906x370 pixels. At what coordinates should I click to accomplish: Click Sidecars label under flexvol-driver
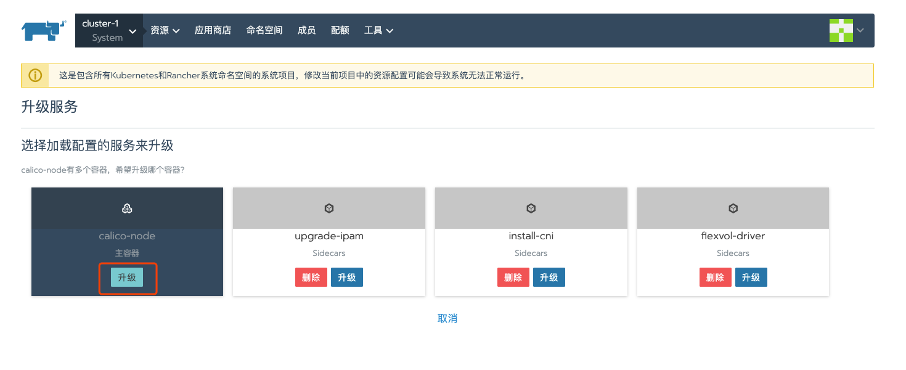[x=733, y=253]
